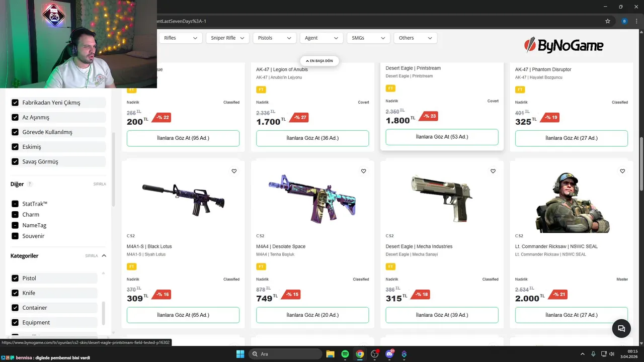Uncheck Görevde Kullanılmış filter
Screen dimensions: 644x362
15,132
